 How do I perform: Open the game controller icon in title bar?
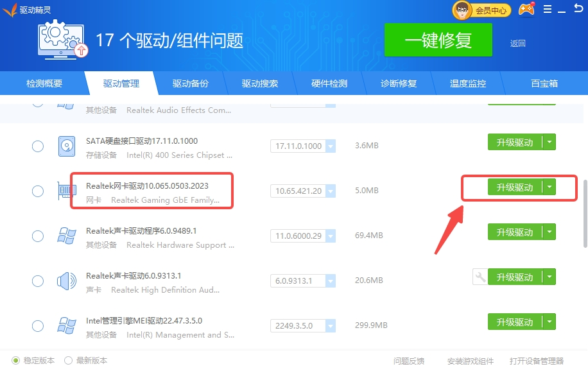tap(526, 10)
